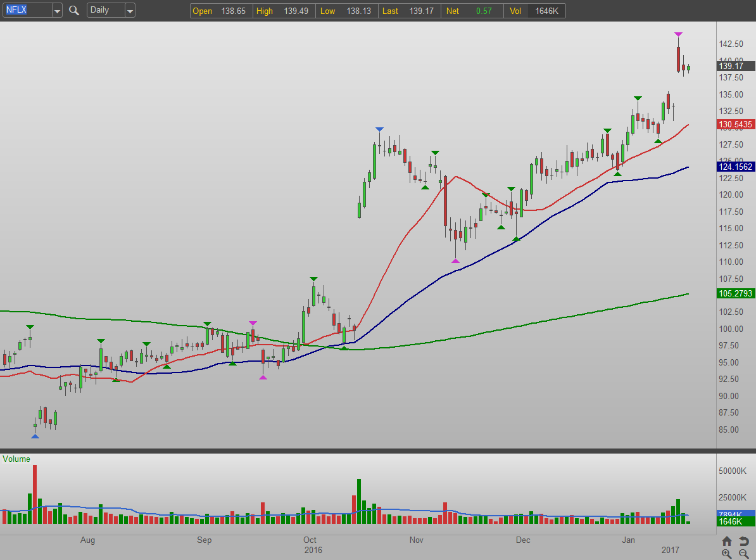Click the Dec month label on time axis
The width and height of the screenshot is (756, 560).
pyautogui.click(x=522, y=540)
